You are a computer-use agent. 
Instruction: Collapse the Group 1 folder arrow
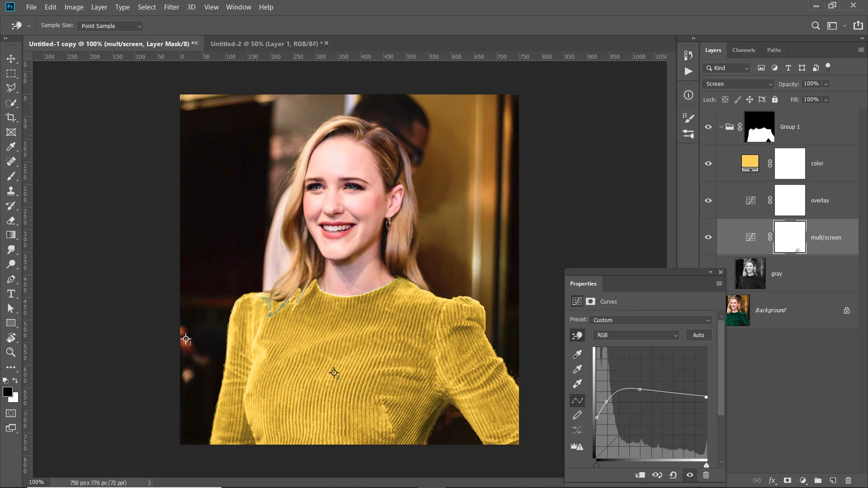click(721, 127)
